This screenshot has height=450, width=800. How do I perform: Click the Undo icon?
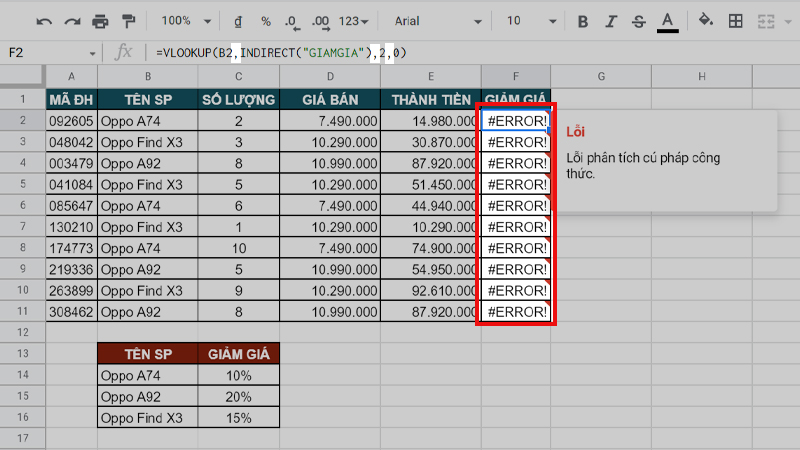click(44, 21)
